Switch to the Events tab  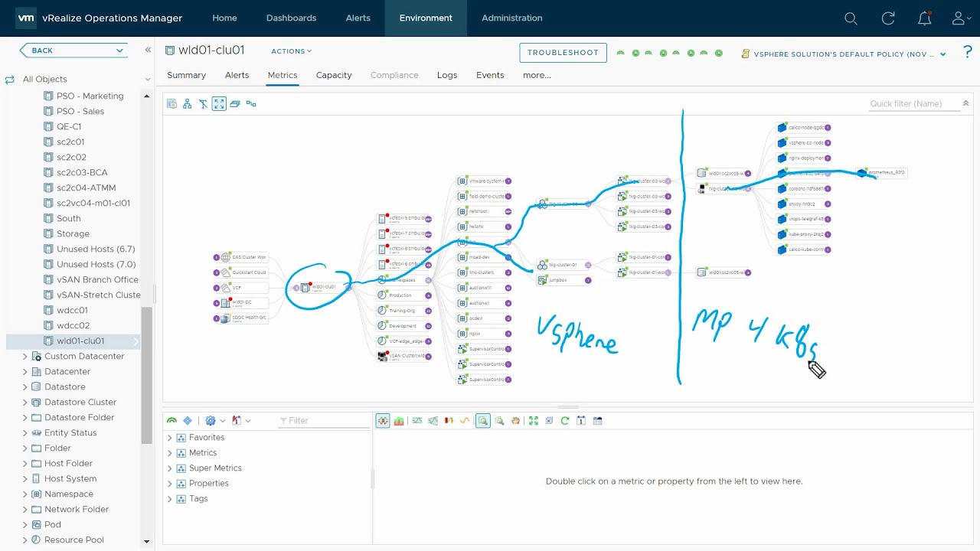tap(490, 75)
